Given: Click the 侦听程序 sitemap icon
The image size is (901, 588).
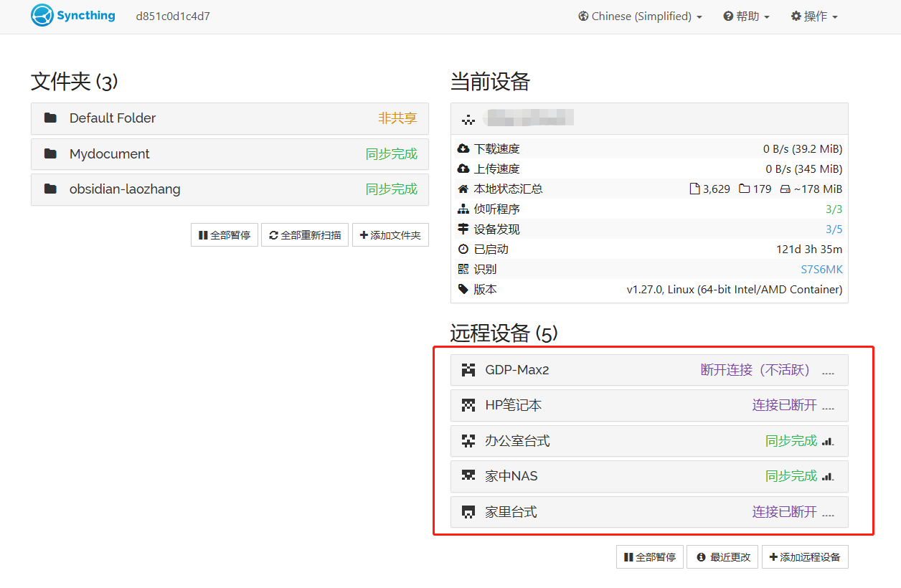Looking at the screenshot, I should tap(463, 209).
